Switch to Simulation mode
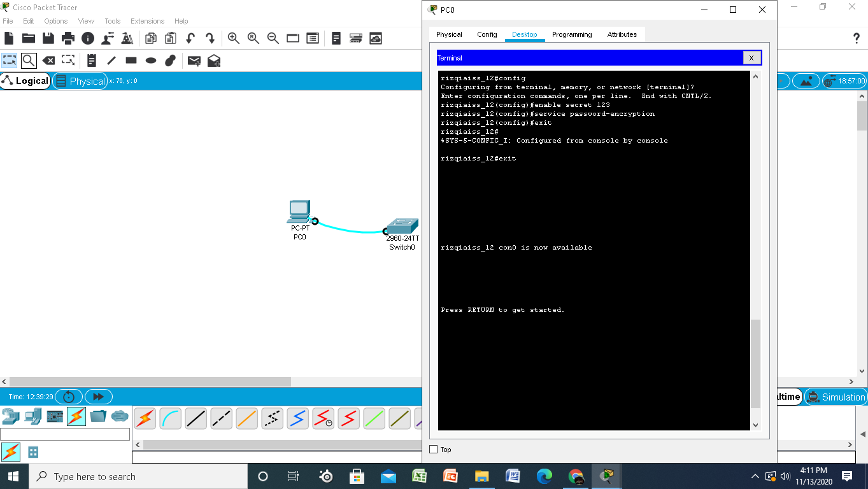The height and width of the screenshot is (489, 868). pos(836,397)
